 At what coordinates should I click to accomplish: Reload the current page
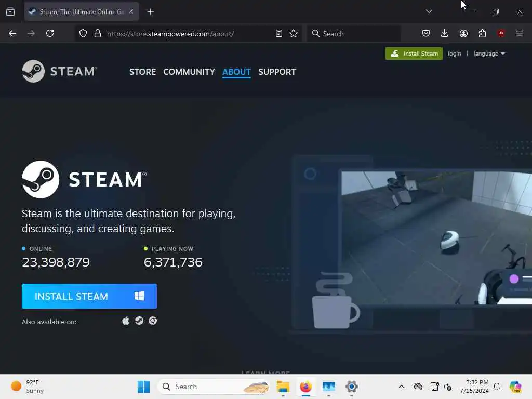pos(50,33)
